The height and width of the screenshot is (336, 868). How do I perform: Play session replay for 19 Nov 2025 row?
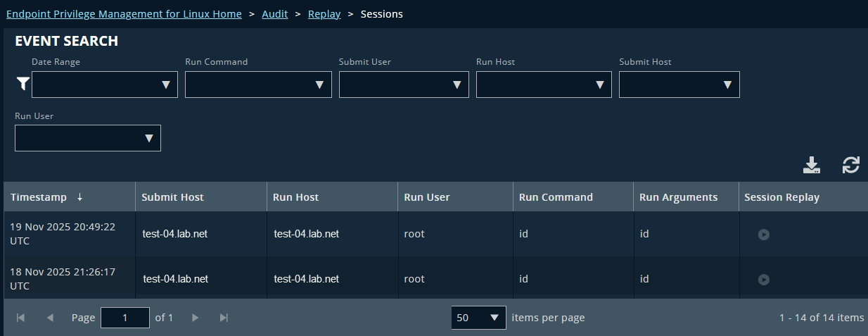tap(764, 234)
